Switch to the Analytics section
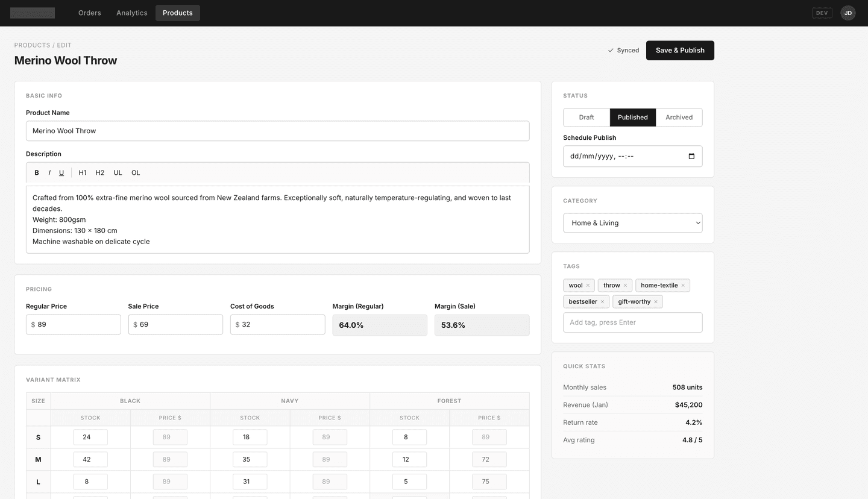 [131, 13]
